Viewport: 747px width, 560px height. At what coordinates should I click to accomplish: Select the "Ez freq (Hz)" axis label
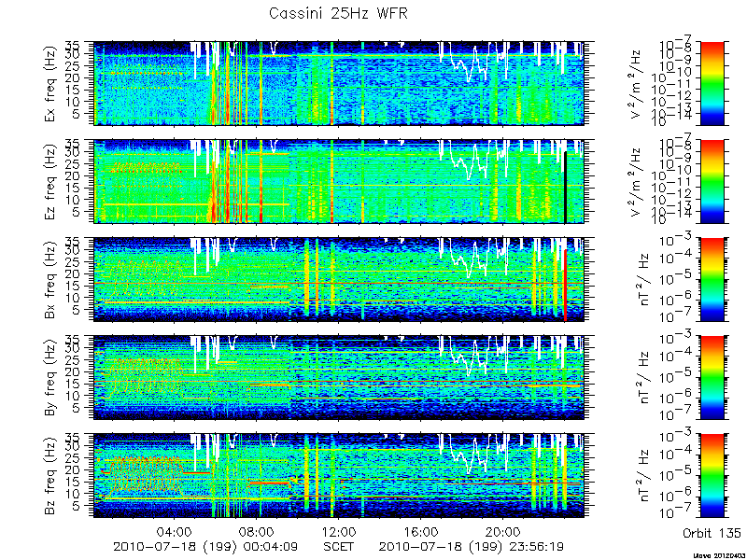pyautogui.click(x=50, y=182)
